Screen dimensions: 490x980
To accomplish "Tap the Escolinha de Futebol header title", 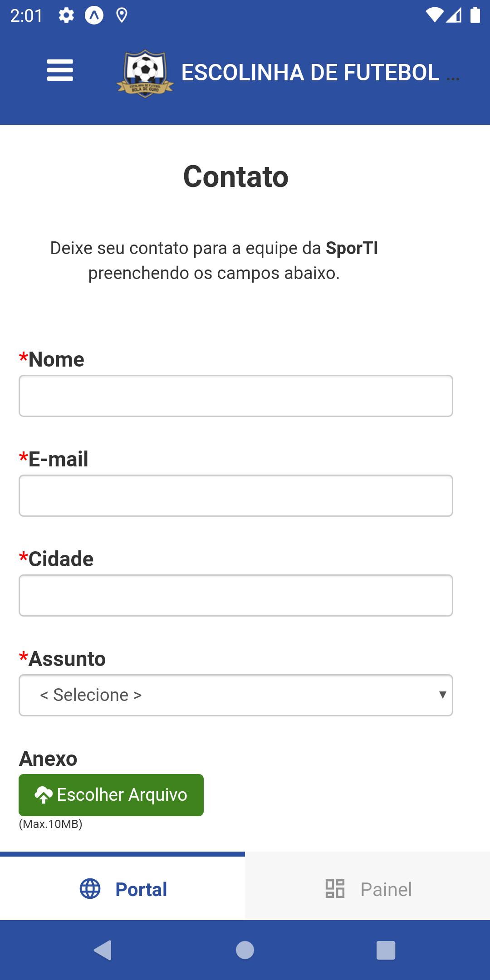I will 320,73.
